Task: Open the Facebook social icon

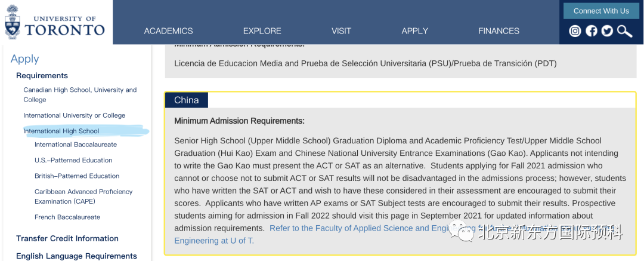Action: [591, 31]
